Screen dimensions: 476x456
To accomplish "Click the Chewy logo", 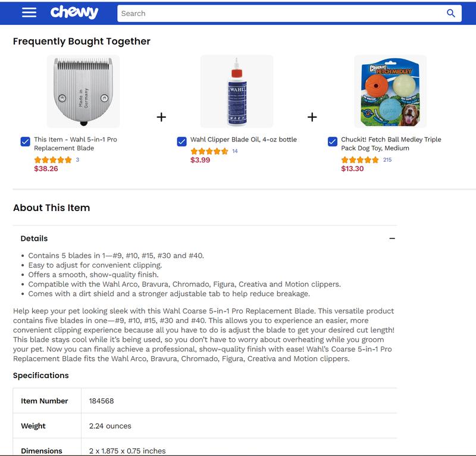I will pos(74,12).
